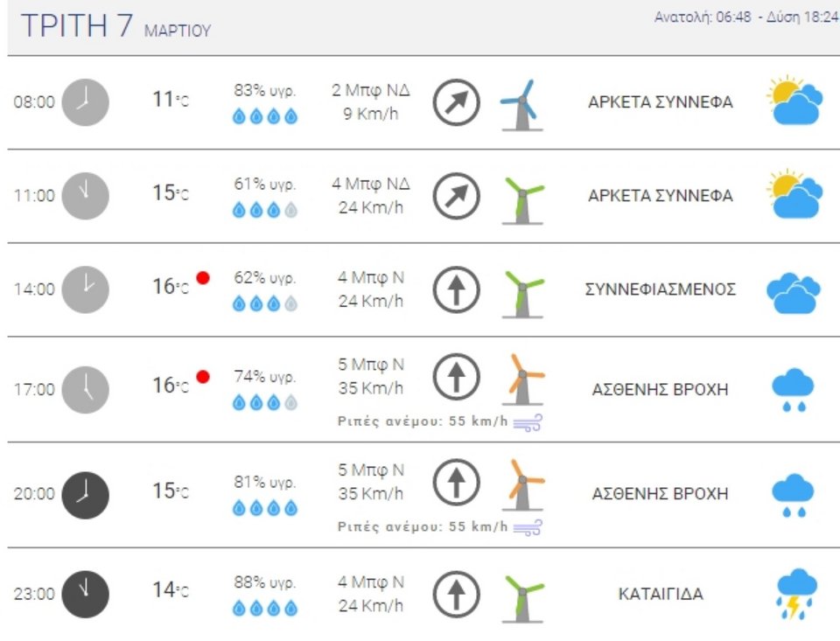Click the 88% humidity value at 23:00
840x641 pixels.
(x=264, y=582)
